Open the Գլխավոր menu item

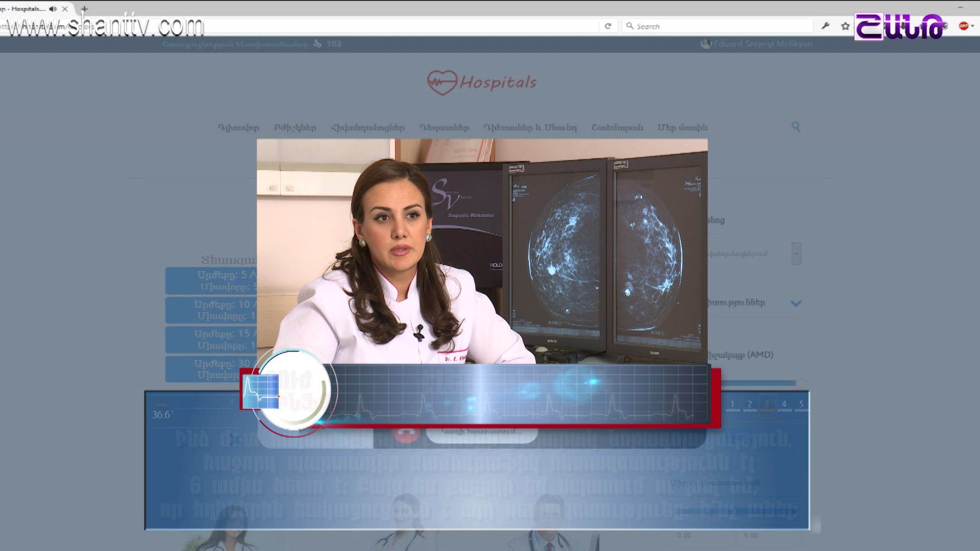pos(238,128)
